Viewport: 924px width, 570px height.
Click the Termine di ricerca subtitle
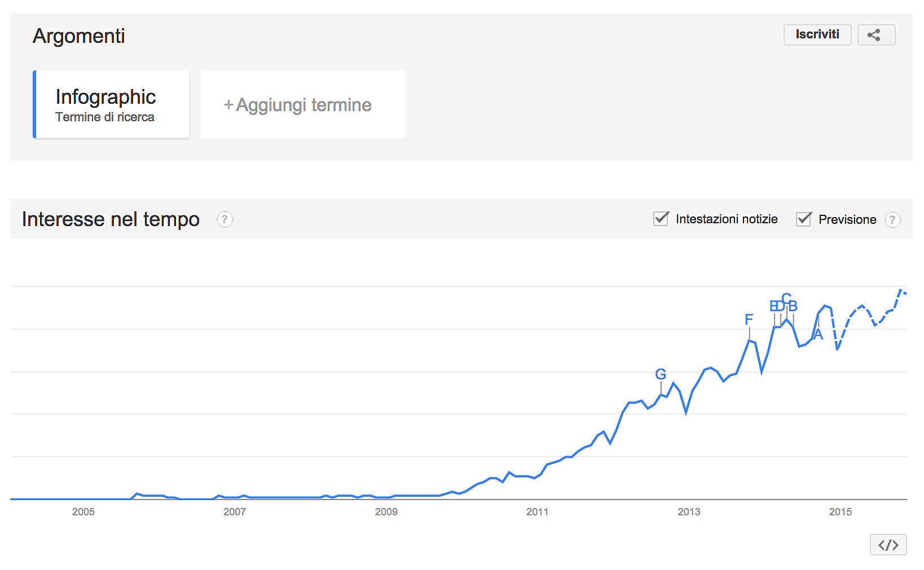(105, 117)
